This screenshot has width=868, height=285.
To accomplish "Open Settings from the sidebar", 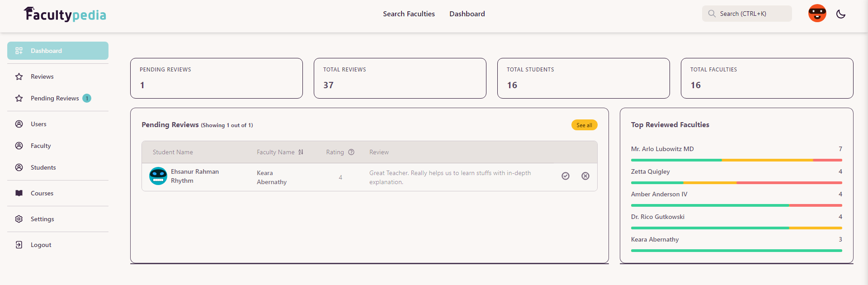I will pos(58,219).
